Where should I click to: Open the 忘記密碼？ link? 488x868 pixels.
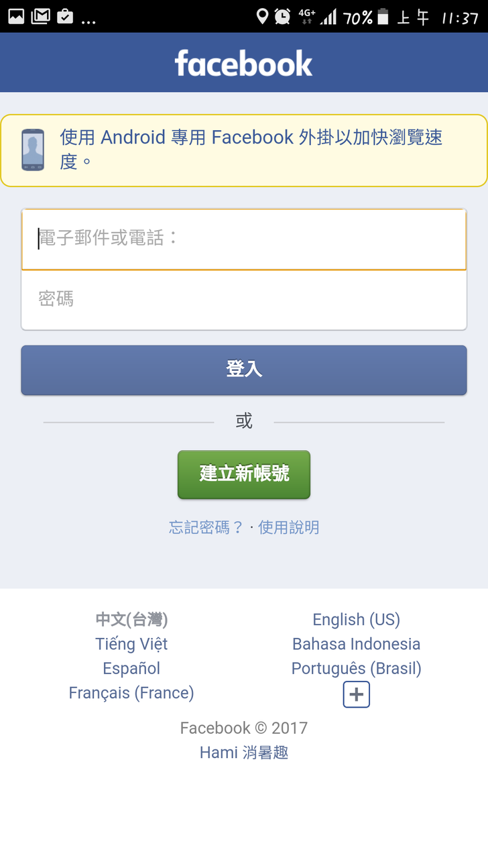pos(206,527)
